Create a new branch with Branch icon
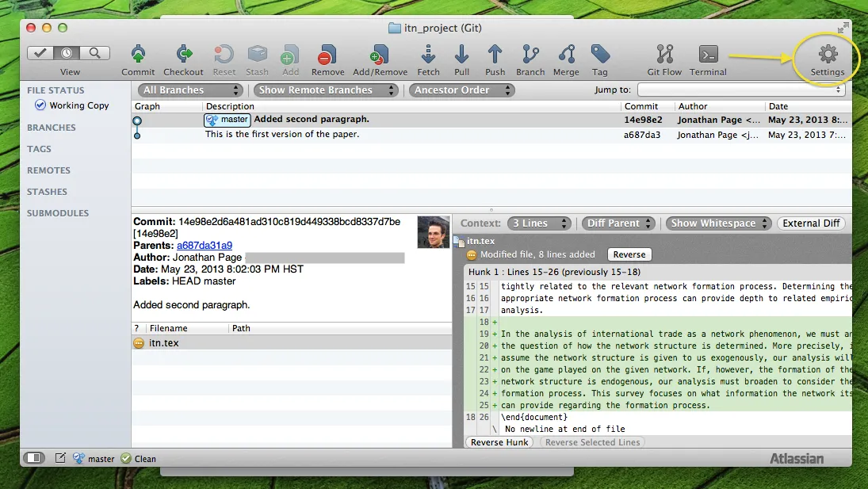The width and height of the screenshot is (868, 489). [x=530, y=55]
